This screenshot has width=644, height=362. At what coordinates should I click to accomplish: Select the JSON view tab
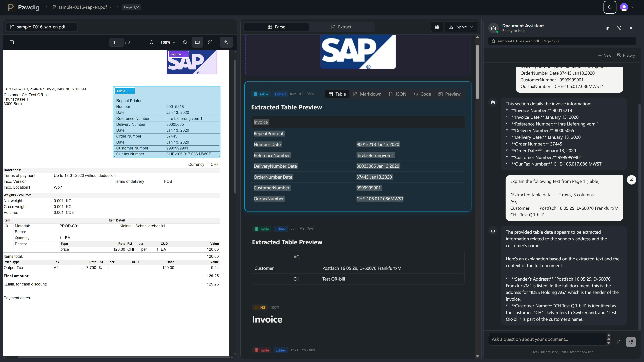click(x=397, y=94)
